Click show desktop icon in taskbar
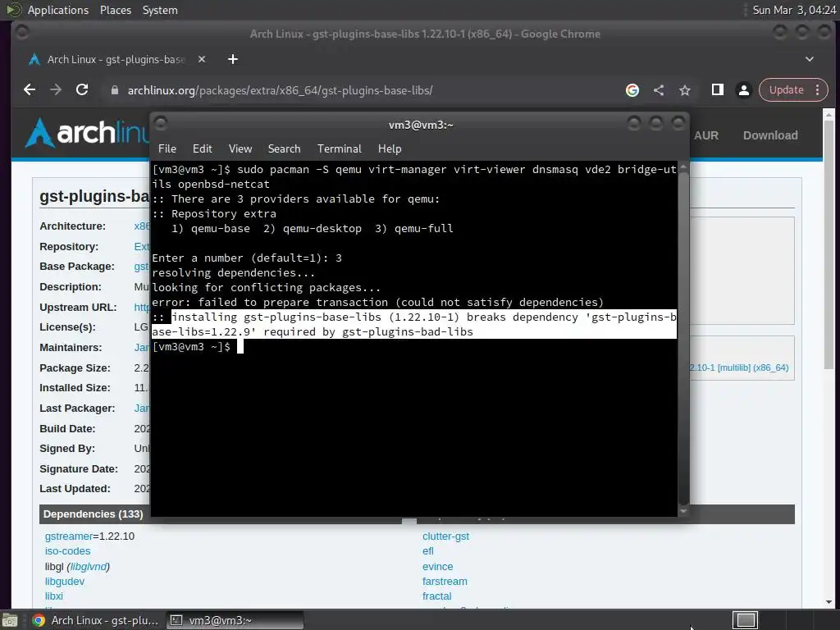The image size is (840, 630). [10, 621]
